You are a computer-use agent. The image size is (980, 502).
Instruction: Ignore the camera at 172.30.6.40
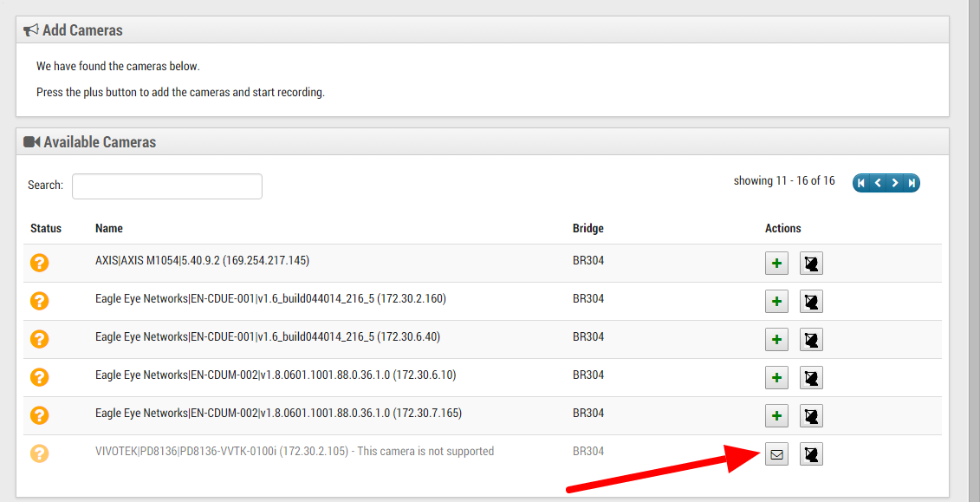811,340
